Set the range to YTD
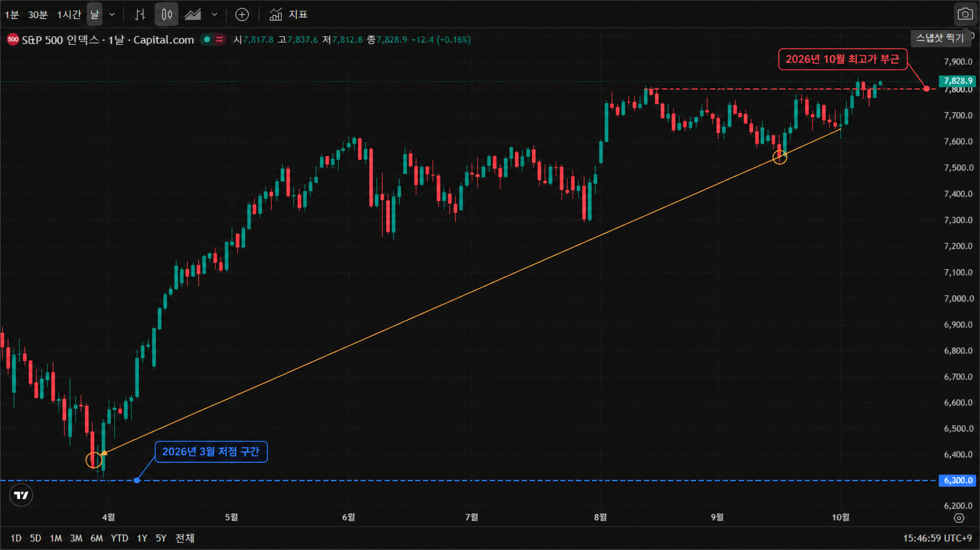The image size is (980, 550). (120, 539)
